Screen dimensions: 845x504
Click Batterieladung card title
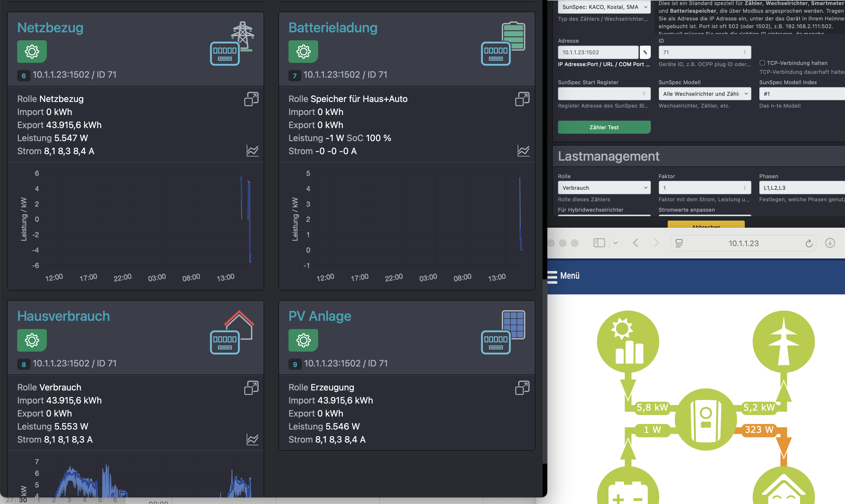(333, 28)
